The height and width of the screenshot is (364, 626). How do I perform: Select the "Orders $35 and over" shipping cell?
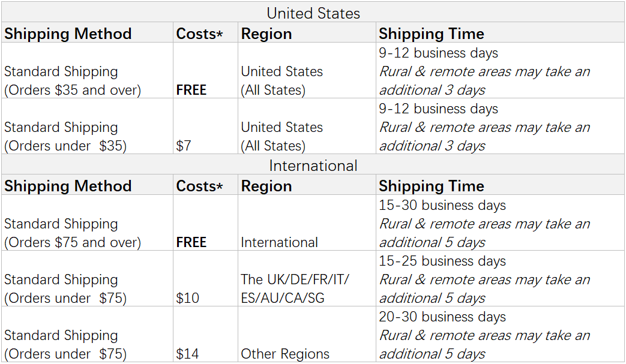(72, 81)
